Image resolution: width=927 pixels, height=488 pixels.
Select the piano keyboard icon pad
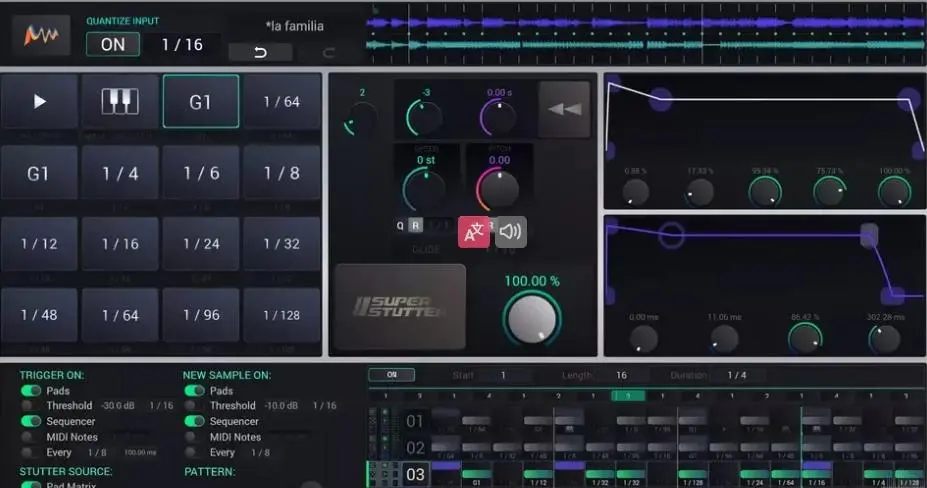[x=120, y=101]
